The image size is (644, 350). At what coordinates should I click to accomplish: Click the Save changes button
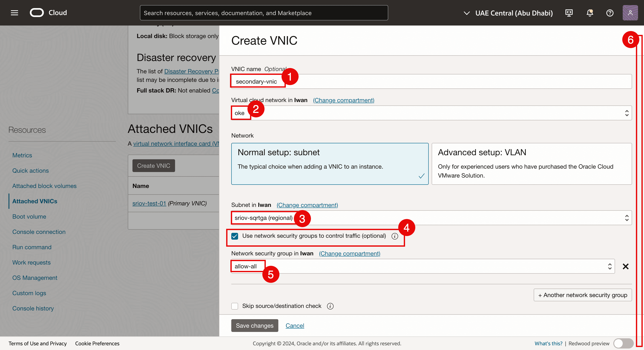tap(254, 326)
